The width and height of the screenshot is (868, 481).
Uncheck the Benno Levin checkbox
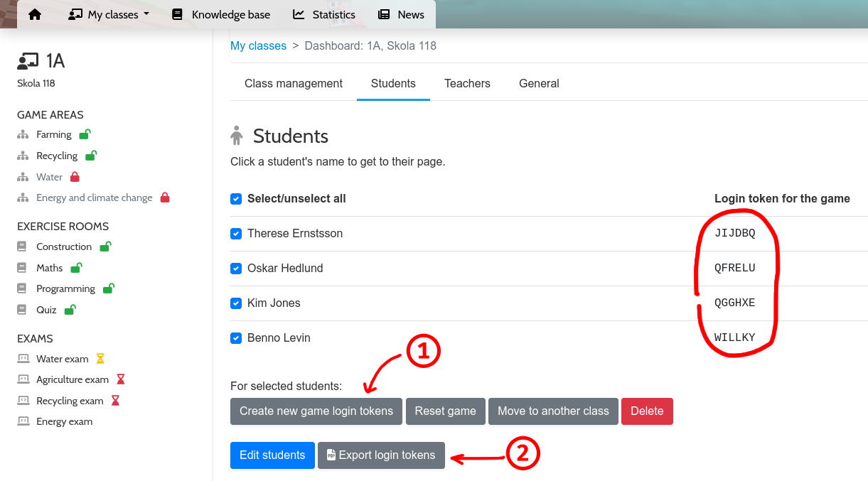[236, 338]
